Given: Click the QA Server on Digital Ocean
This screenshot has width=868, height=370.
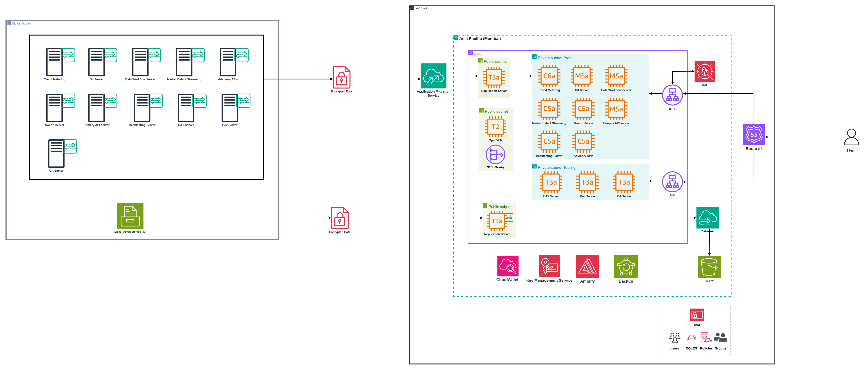Looking at the screenshot, I should click(x=57, y=153).
